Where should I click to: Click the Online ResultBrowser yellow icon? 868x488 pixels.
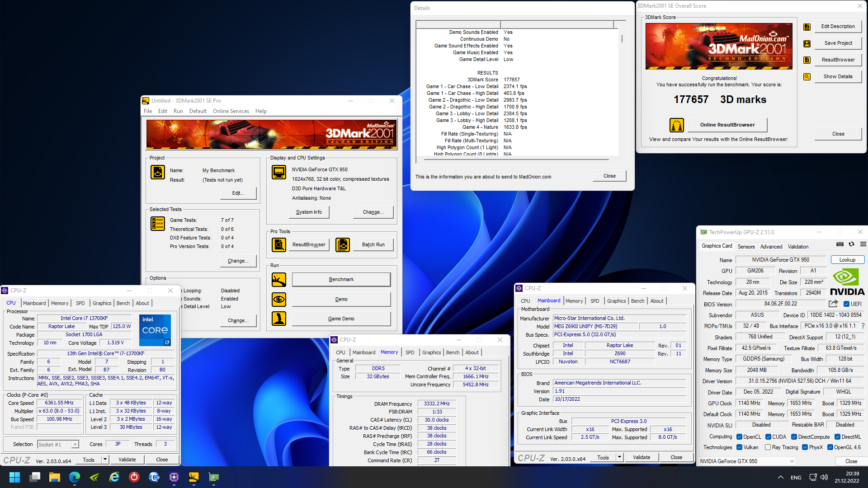tap(677, 125)
